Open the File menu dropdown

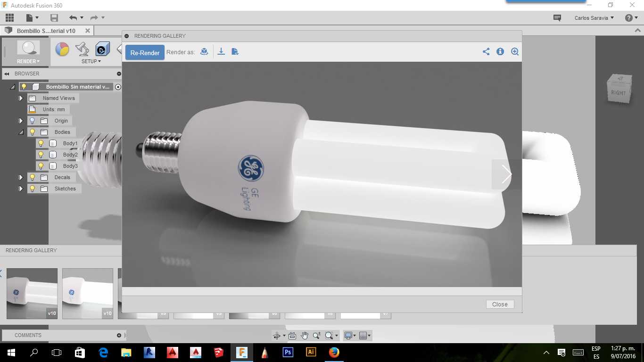32,18
